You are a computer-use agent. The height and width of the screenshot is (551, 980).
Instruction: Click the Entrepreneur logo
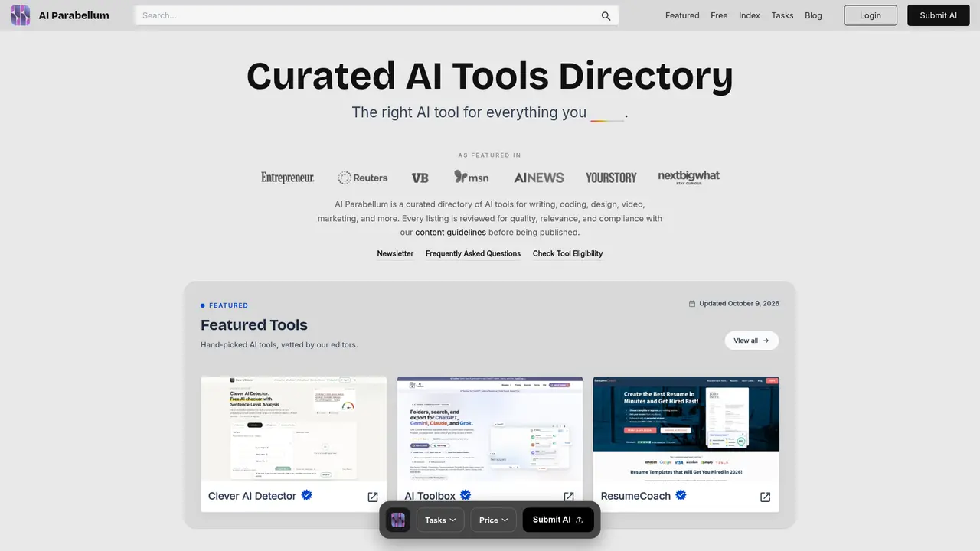[x=287, y=178]
